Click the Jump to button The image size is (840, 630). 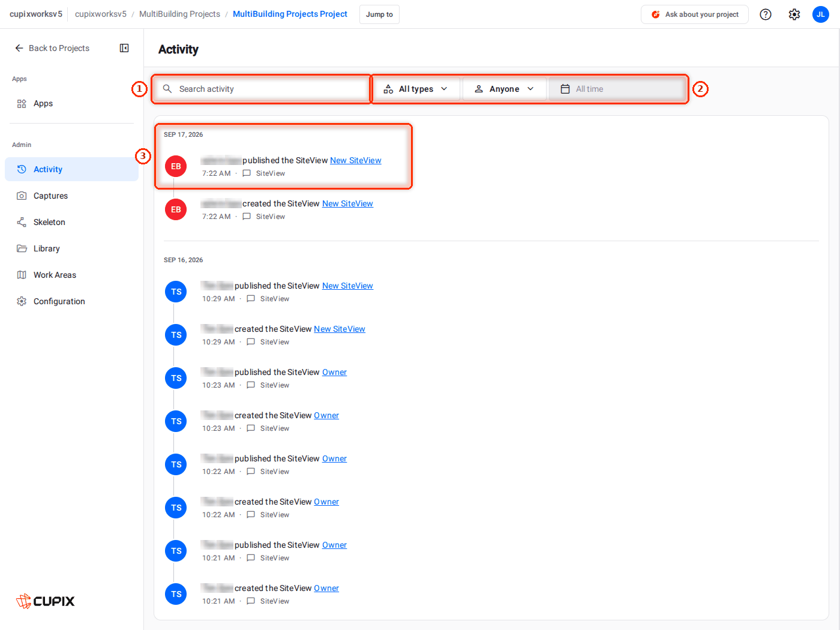379,14
